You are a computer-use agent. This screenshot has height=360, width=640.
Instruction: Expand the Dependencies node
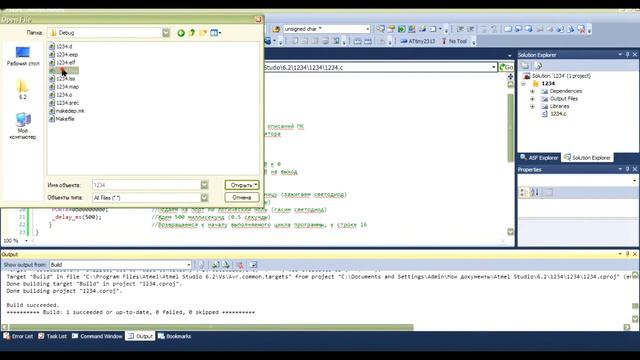pos(532,91)
